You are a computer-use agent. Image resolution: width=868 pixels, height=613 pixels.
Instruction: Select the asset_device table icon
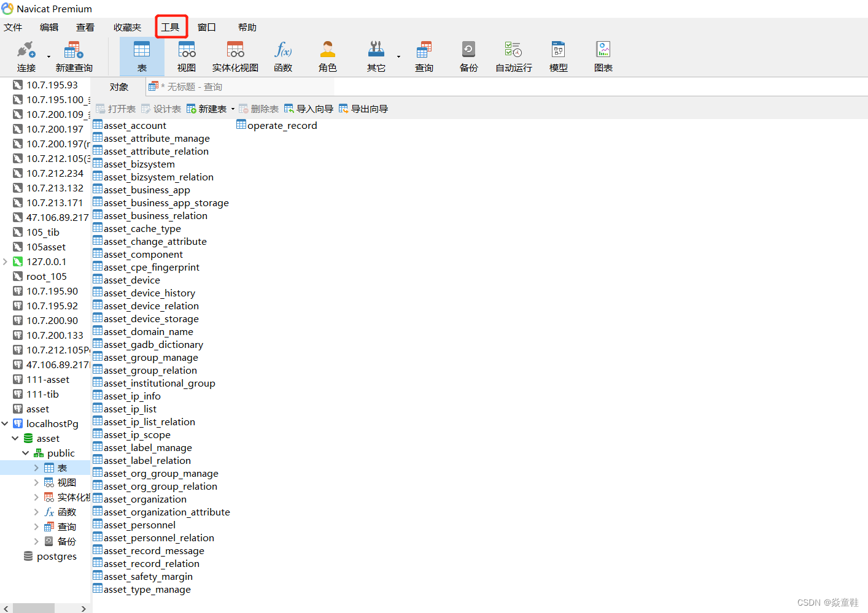(98, 279)
